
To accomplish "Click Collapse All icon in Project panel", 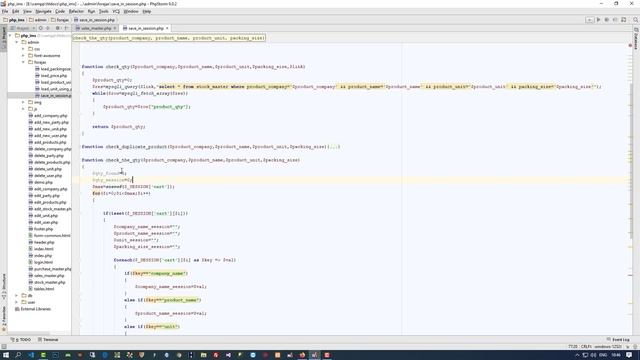I will [48, 28].
